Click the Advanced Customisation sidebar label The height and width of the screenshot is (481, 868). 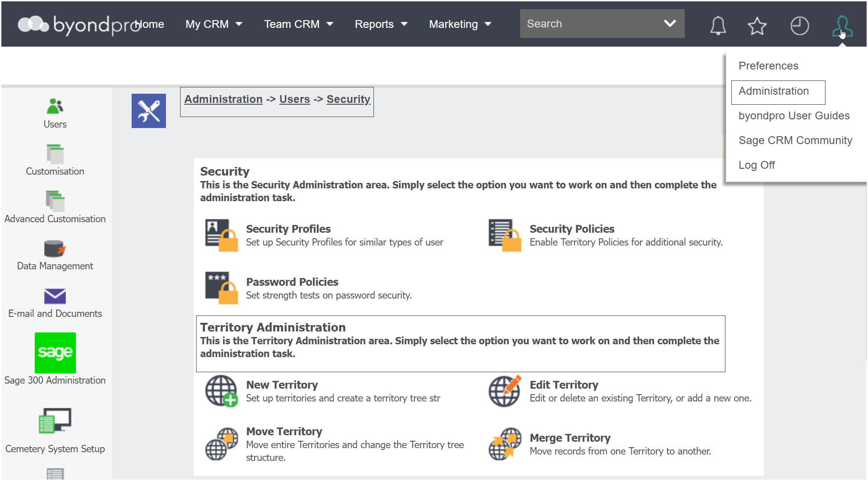click(x=55, y=219)
